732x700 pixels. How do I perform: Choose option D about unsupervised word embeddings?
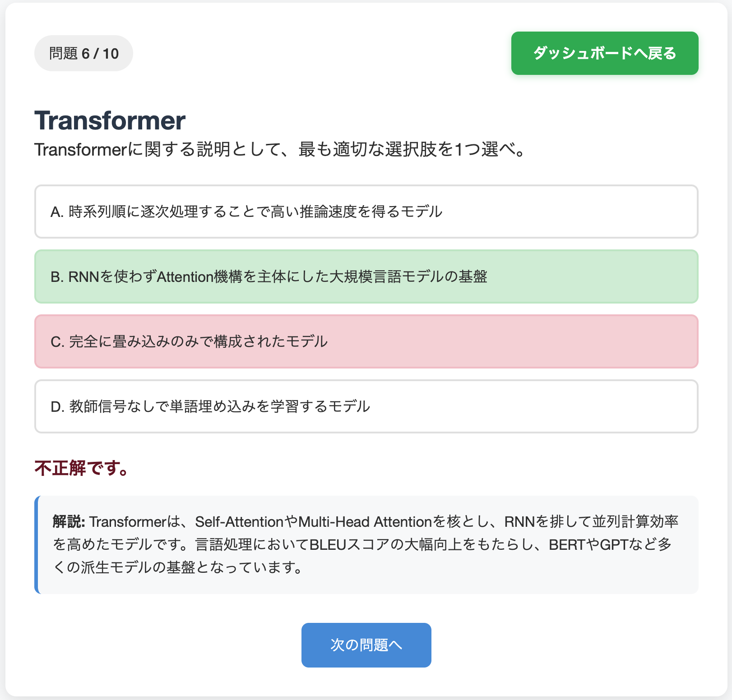coord(366,406)
